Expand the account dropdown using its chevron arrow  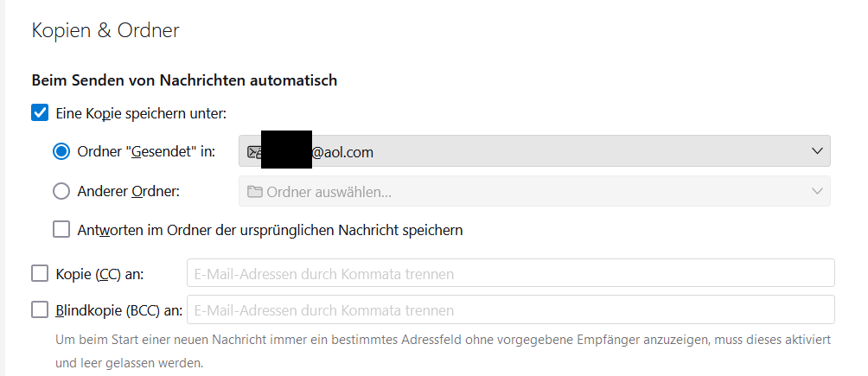tap(817, 151)
